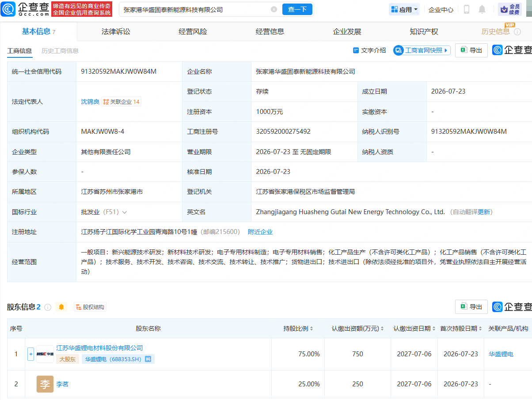Screen dimensions: 532x400
Task: Open notifications bell in header
Action: pos(482,9)
